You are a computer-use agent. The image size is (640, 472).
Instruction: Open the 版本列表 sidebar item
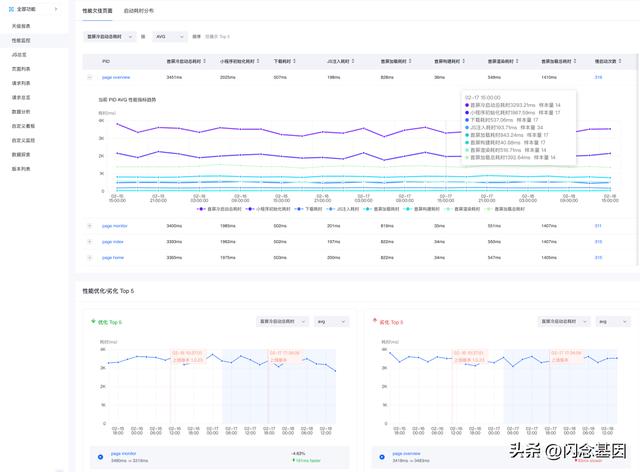21,169
